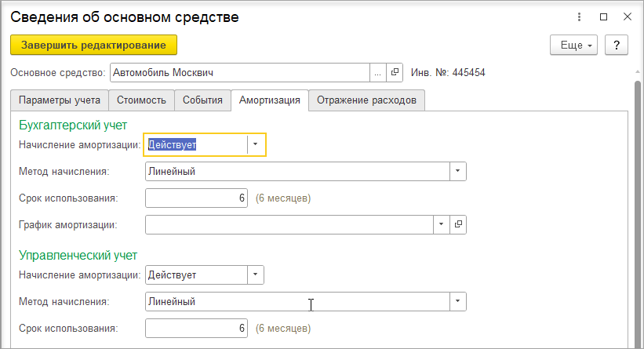Switch to the Стоимость tab
The width and height of the screenshot is (644, 349).
141,100
